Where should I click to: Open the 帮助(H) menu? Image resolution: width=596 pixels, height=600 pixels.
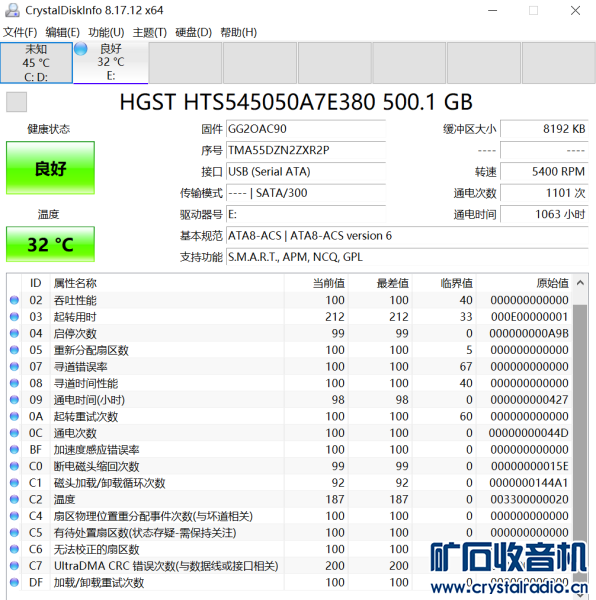[x=238, y=32]
